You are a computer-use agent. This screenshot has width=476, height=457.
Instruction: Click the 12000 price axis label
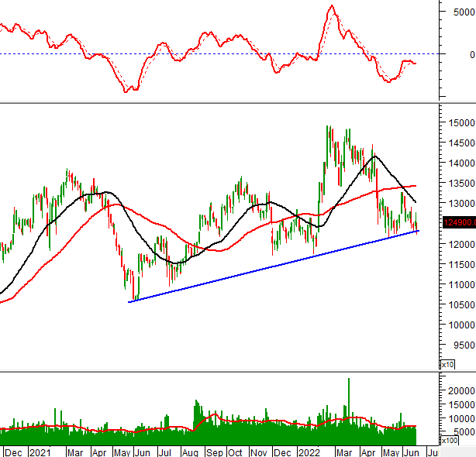click(x=457, y=244)
